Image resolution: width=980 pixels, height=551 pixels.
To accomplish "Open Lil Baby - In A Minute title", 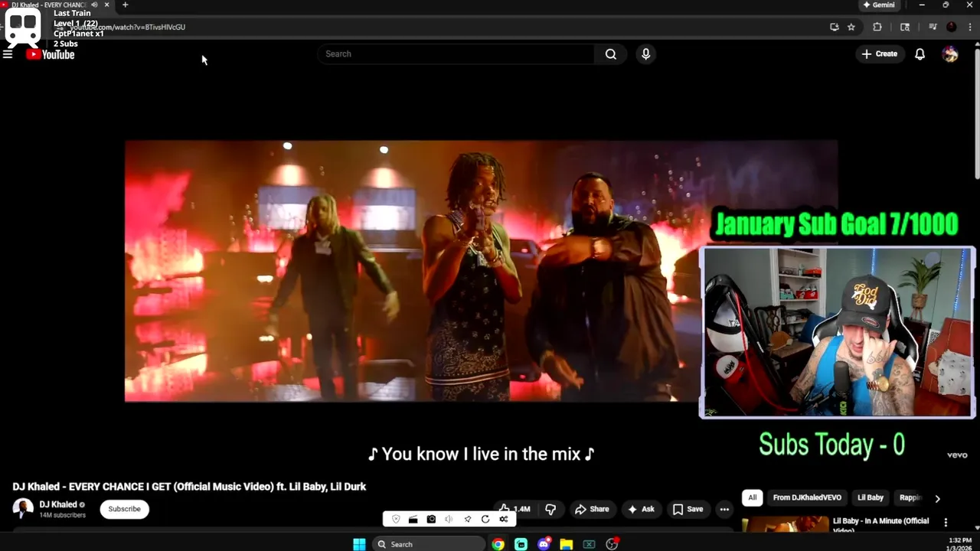I will point(880,525).
